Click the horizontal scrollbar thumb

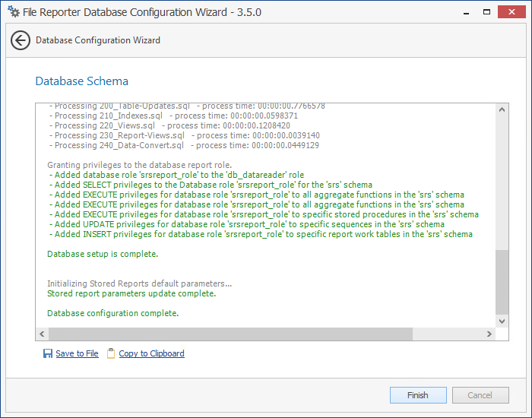pyautogui.click(x=228, y=334)
